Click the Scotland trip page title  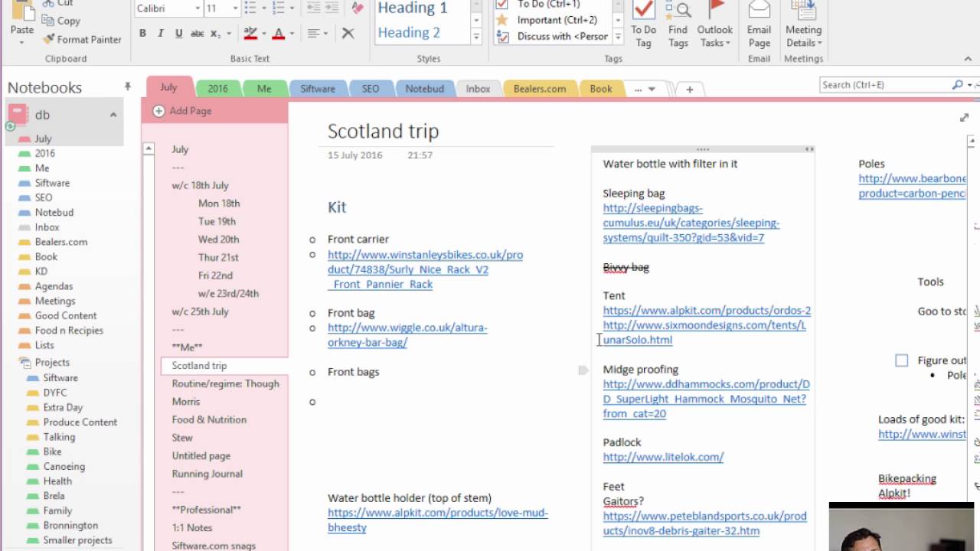click(384, 131)
